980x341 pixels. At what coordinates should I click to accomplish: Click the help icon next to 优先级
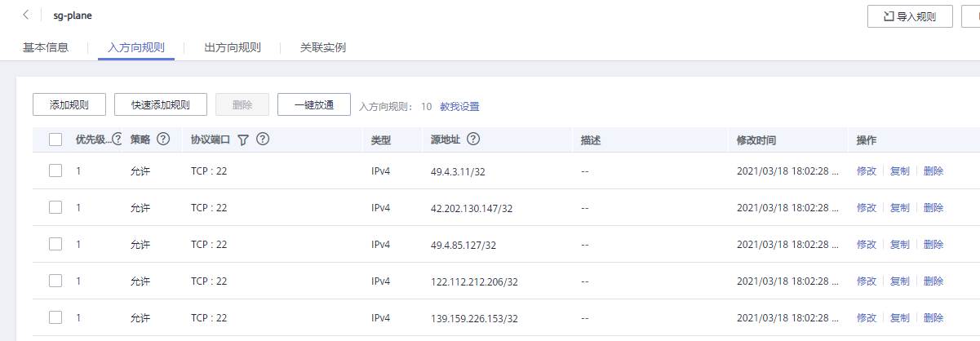point(118,139)
